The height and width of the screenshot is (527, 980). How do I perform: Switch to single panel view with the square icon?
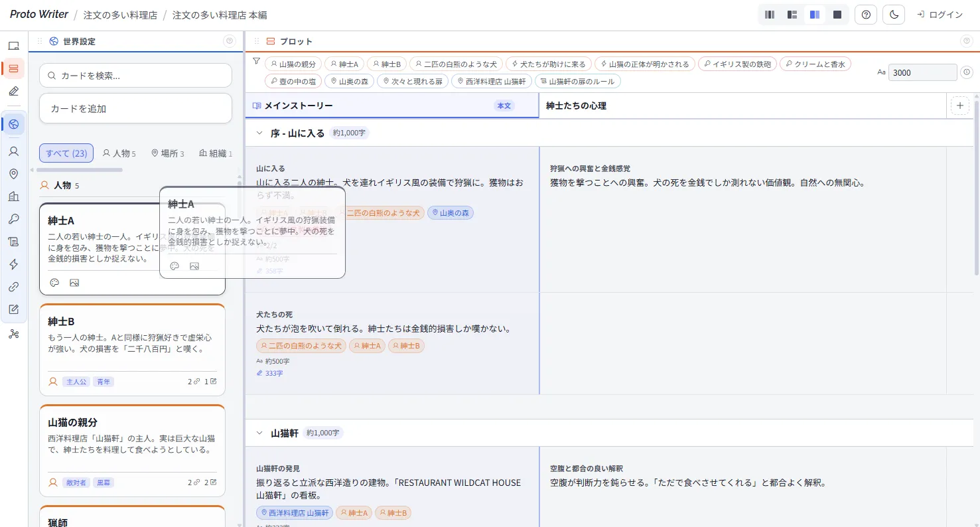837,14
